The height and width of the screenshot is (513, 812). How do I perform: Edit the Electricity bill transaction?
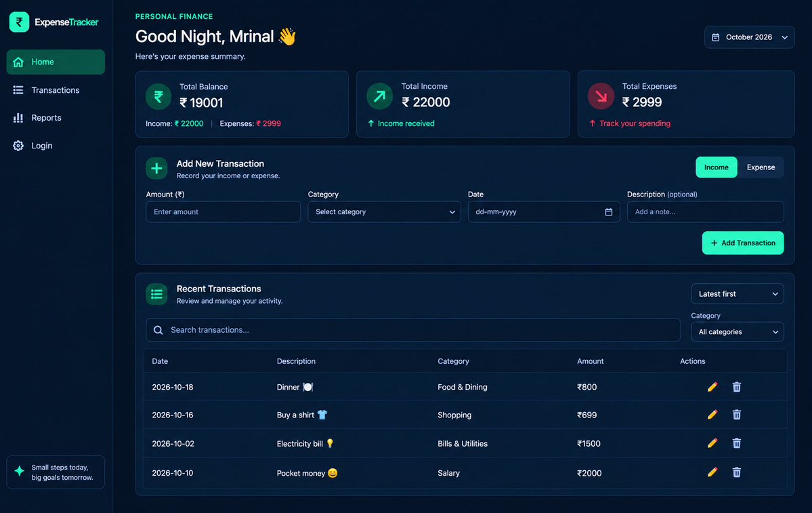[x=712, y=443]
